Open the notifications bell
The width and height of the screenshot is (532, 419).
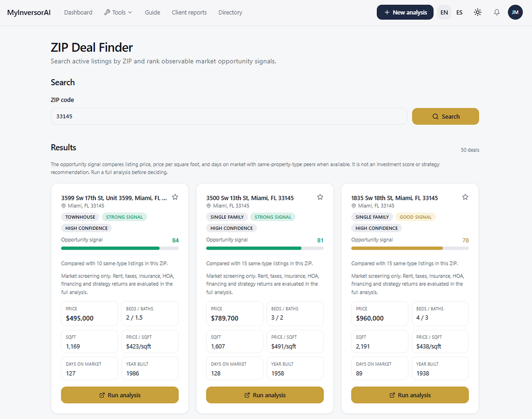[x=496, y=12]
